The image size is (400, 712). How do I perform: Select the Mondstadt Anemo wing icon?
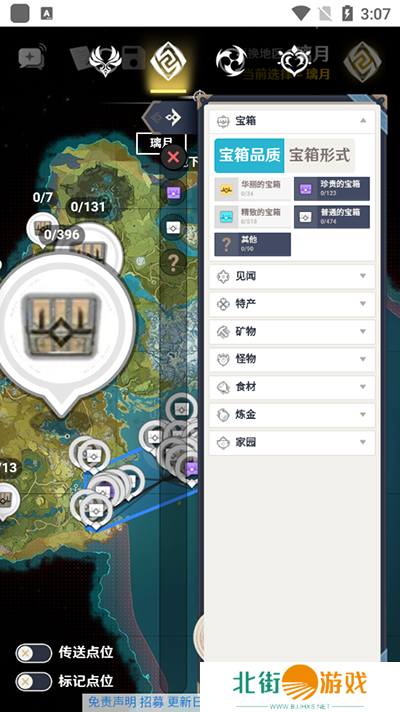tap(105, 61)
